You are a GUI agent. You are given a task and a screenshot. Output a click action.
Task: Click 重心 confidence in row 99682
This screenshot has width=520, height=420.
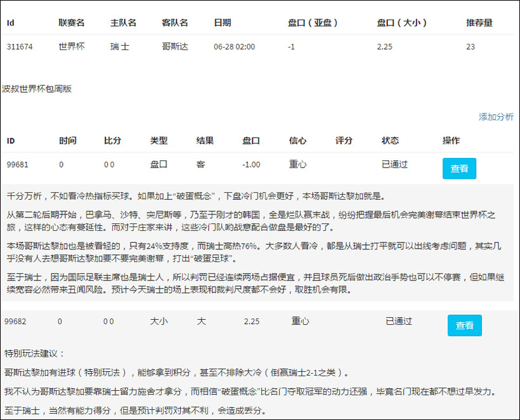tap(300, 321)
